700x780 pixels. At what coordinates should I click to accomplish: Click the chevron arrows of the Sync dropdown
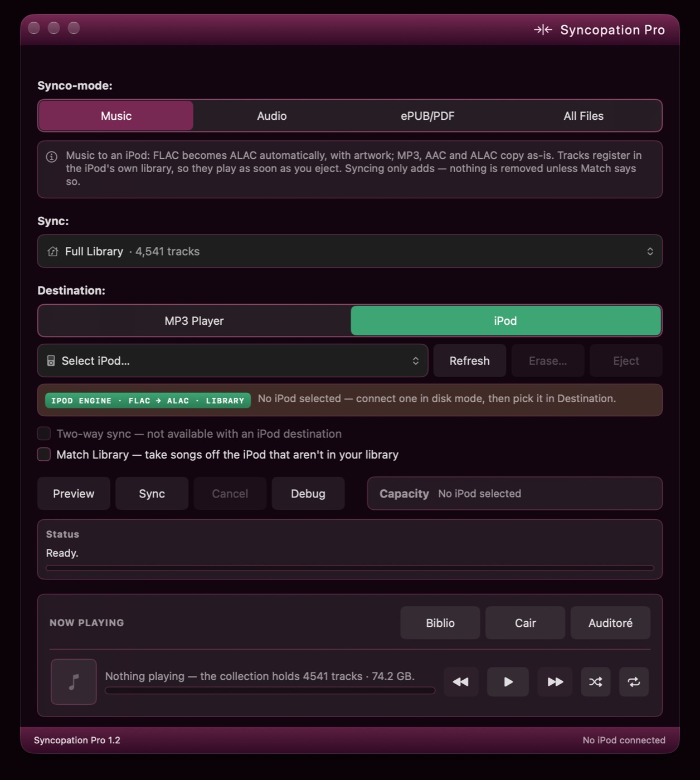[650, 251]
